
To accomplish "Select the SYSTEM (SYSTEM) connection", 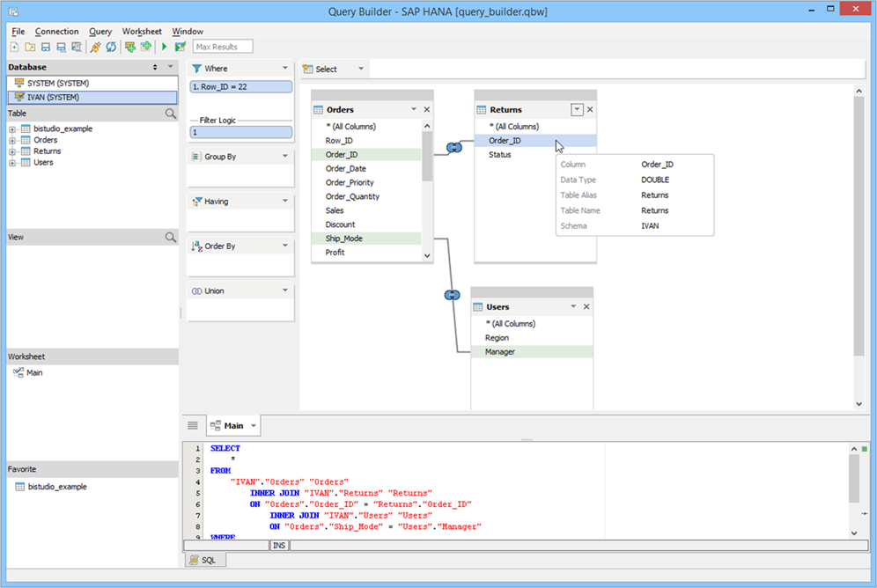I will point(92,84).
